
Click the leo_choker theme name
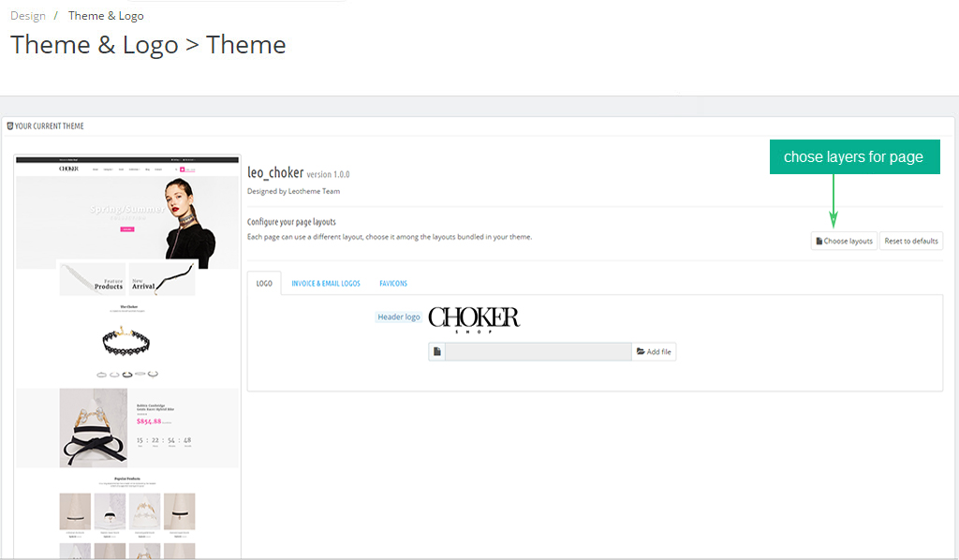(275, 172)
